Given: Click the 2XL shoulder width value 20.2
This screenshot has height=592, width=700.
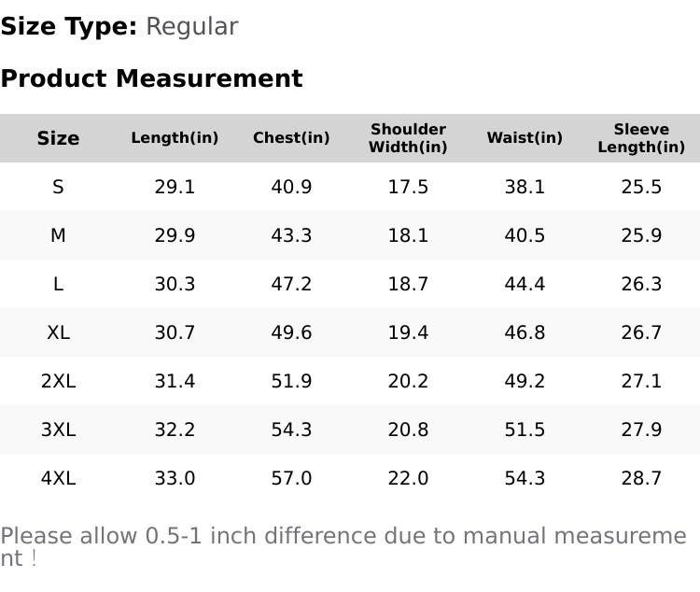Looking at the screenshot, I should pos(408,381).
